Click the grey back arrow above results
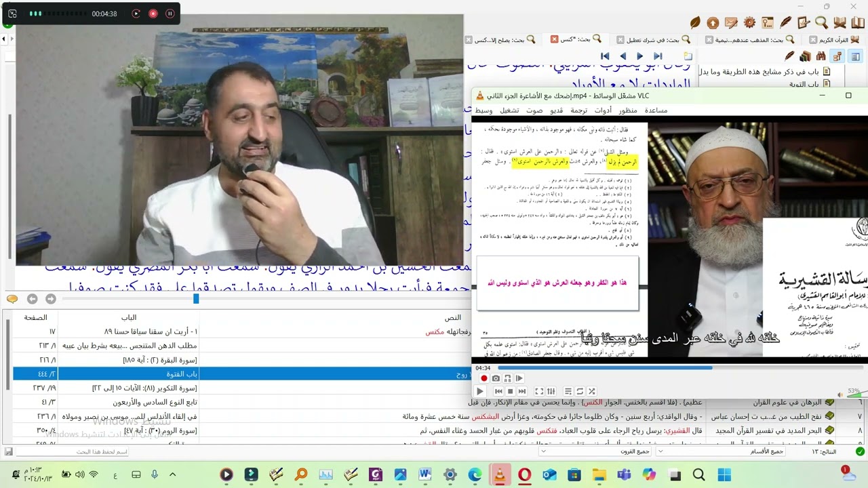The width and height of the screenshot is (868, 488). pyautogui.click(x=32, y=299)
